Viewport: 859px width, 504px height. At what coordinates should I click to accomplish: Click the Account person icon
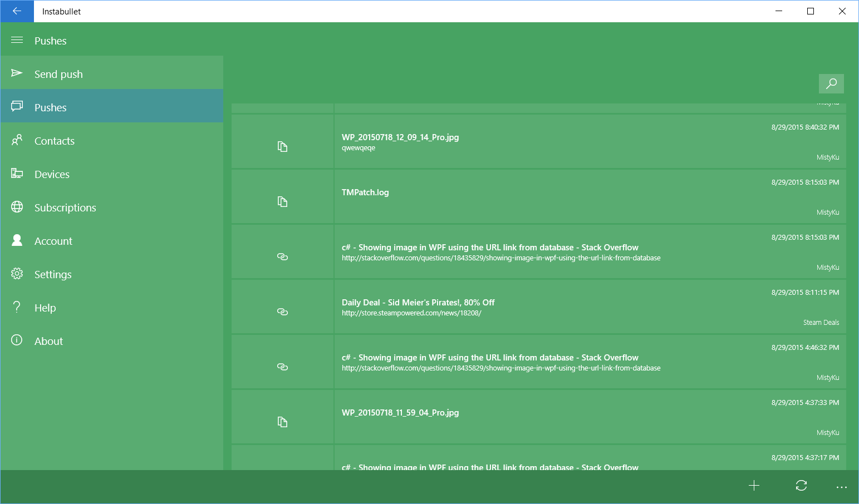(x=17, y=240)
